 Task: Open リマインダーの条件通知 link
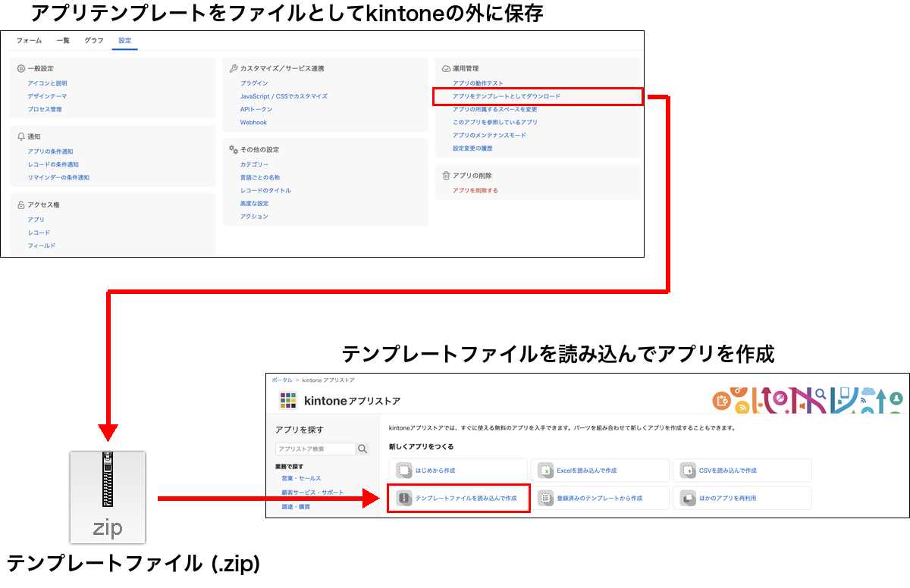pos(58,177)
